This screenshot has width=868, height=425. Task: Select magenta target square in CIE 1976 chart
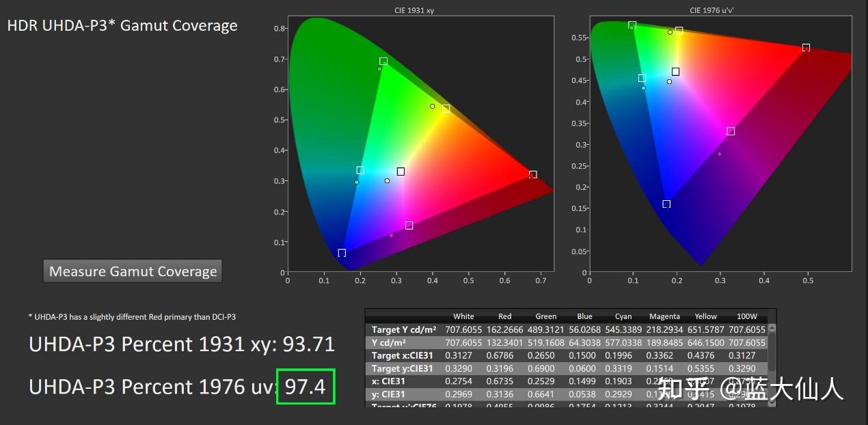point(731,131)
